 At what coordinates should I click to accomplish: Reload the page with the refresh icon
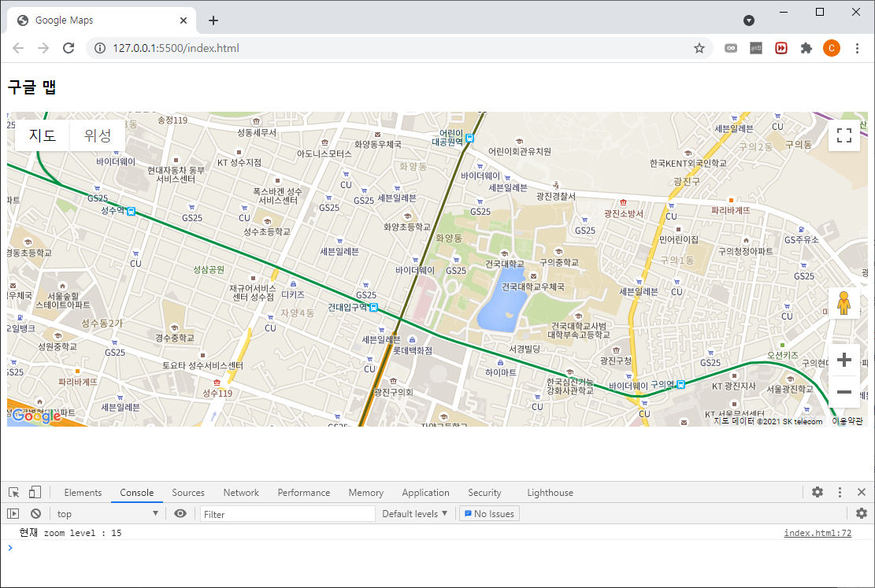[x=69, y=48]
